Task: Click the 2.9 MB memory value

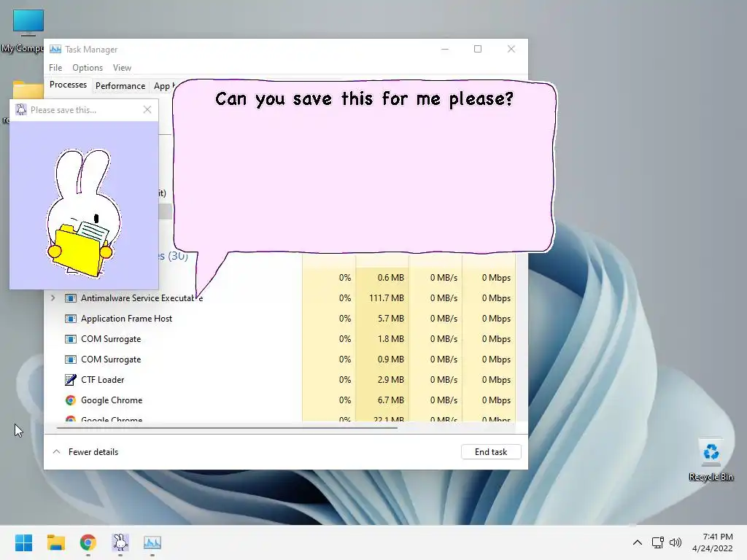Action: tap(391, 380)
